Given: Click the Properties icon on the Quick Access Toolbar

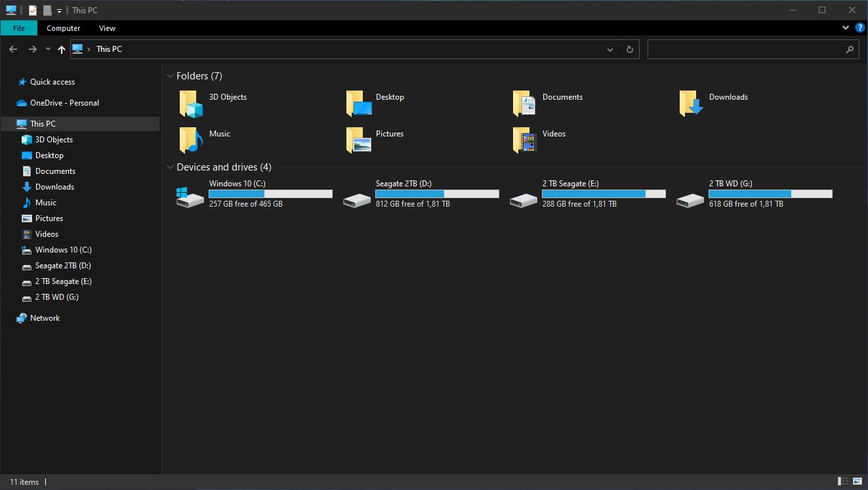Looking at the screenshot, I should point(31,9).
